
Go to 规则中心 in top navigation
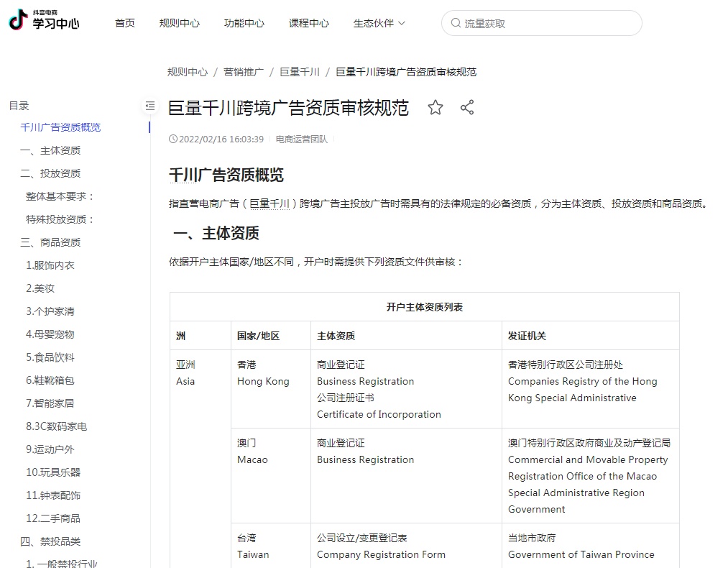179,23
